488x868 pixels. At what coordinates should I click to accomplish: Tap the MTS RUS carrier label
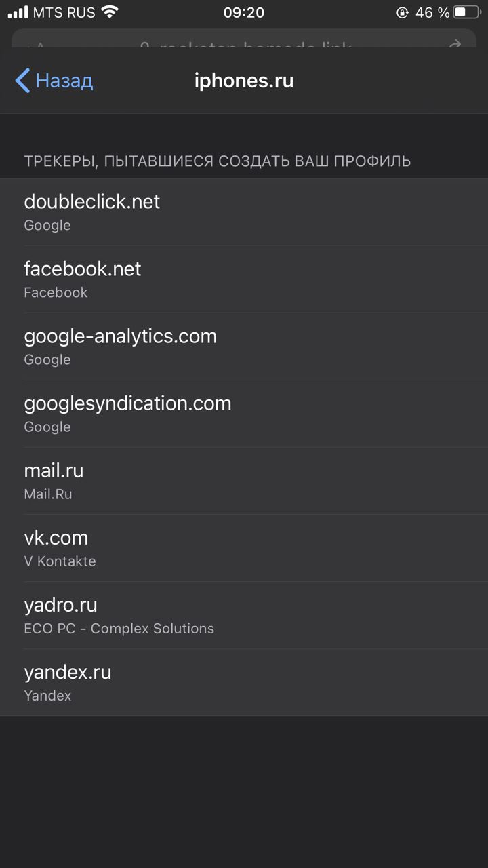64,12
